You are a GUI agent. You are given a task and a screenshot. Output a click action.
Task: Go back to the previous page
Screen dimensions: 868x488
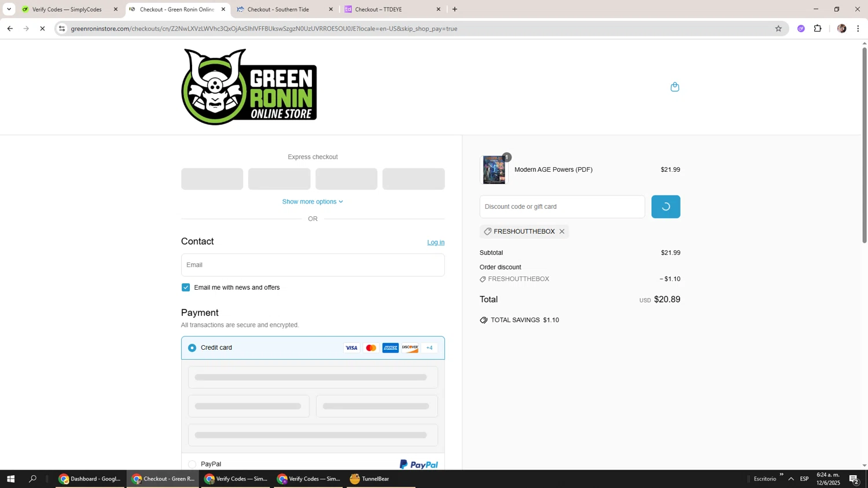click(10, 28)
